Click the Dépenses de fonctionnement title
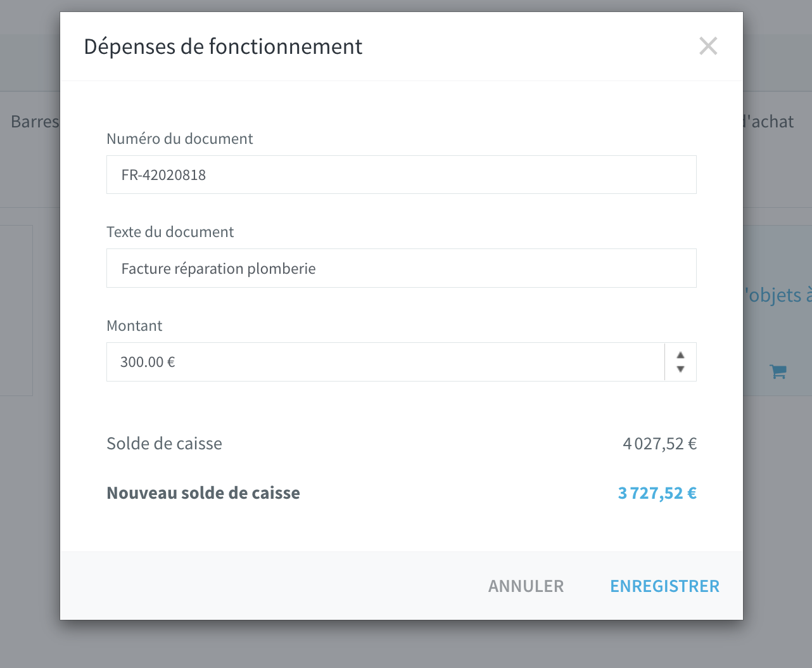This screenshot has height=668, width=812. click(223, 46)
